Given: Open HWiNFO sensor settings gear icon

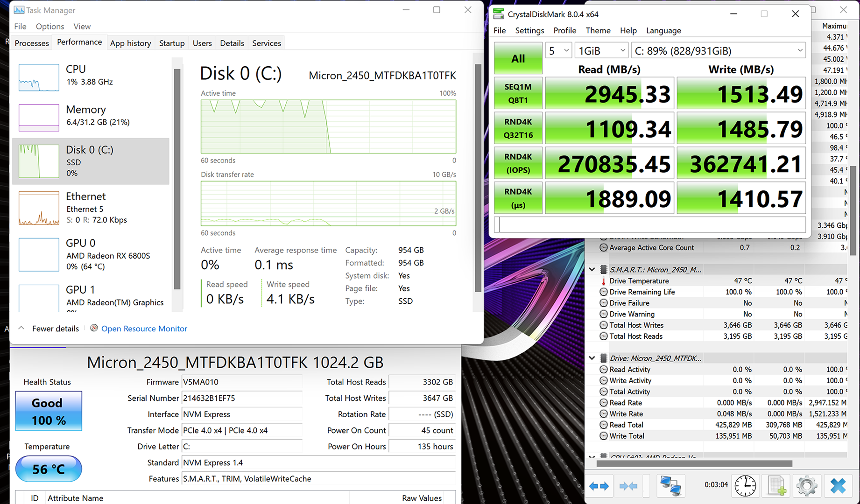Looking at the screenshot, I should (807, 486).
